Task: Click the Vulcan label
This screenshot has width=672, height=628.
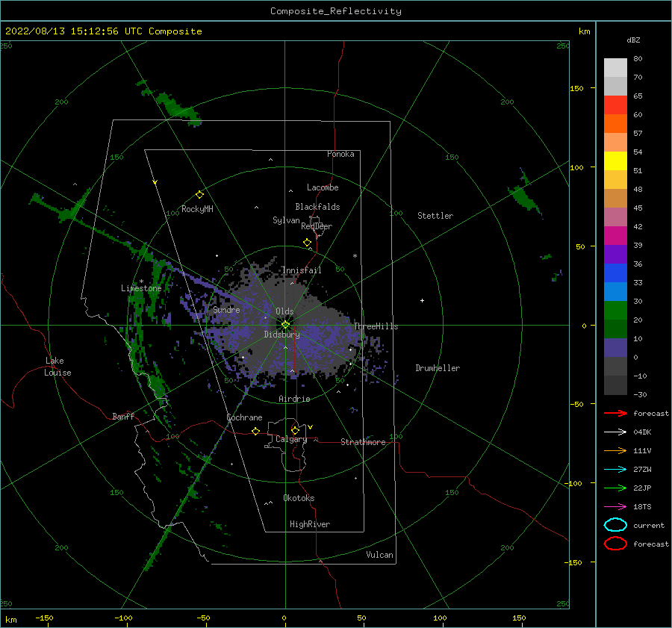Action: pyautogui.click(x=380, y=555)
